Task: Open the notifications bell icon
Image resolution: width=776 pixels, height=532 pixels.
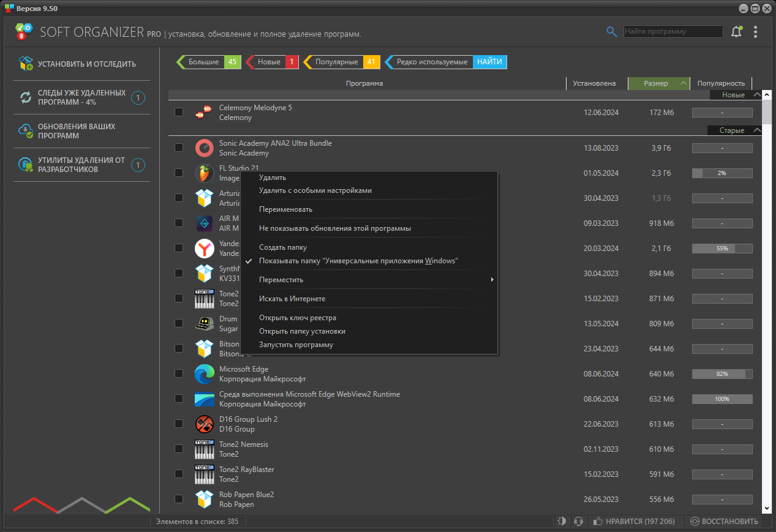Action: [736, 32]
